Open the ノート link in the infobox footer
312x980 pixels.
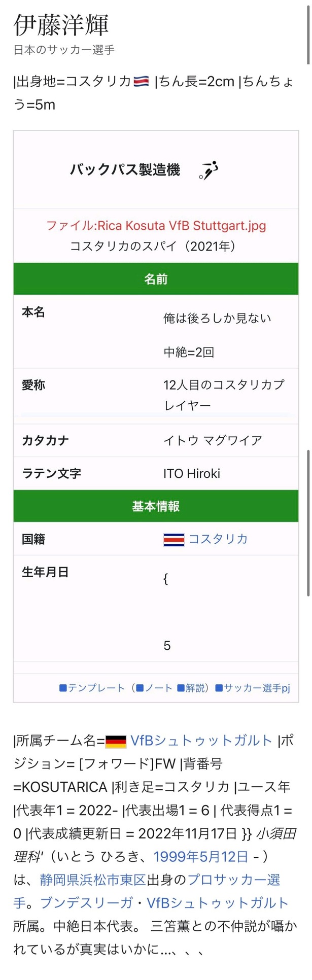tap(159, 688)
